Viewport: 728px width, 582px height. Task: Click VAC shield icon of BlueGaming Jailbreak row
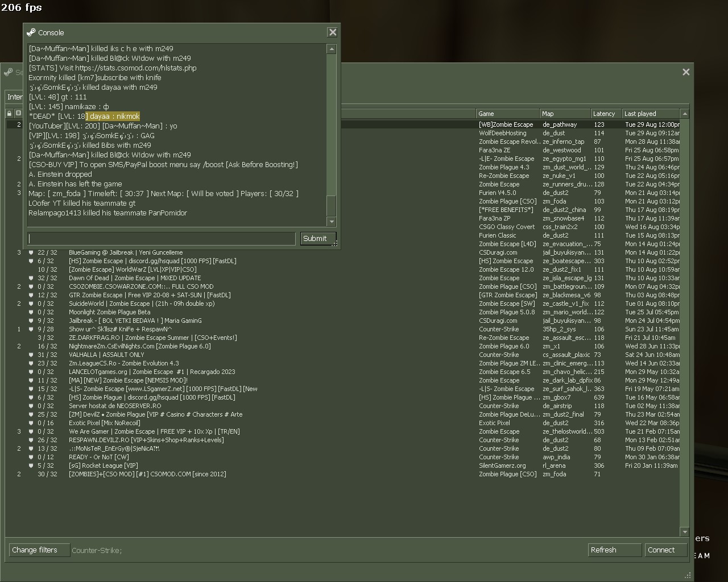click(x=31, y=252)
